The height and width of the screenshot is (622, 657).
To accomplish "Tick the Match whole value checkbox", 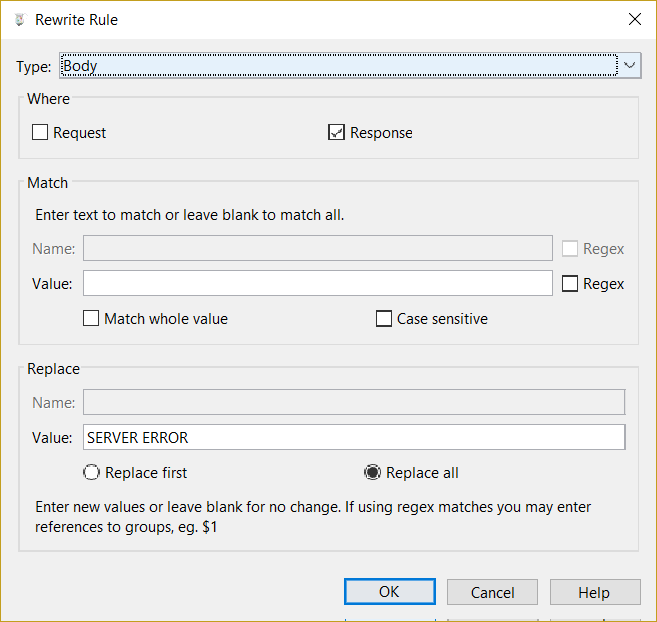I will [91, 319].
